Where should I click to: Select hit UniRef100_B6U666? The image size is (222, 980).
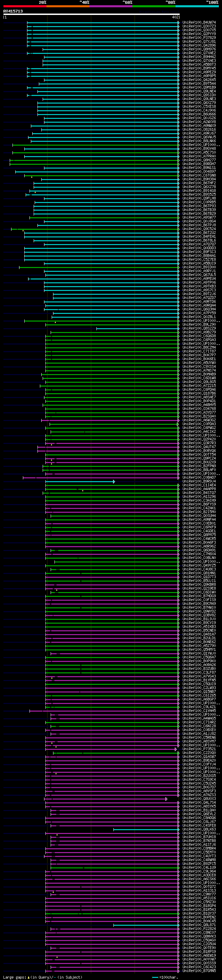coord(199,114)
